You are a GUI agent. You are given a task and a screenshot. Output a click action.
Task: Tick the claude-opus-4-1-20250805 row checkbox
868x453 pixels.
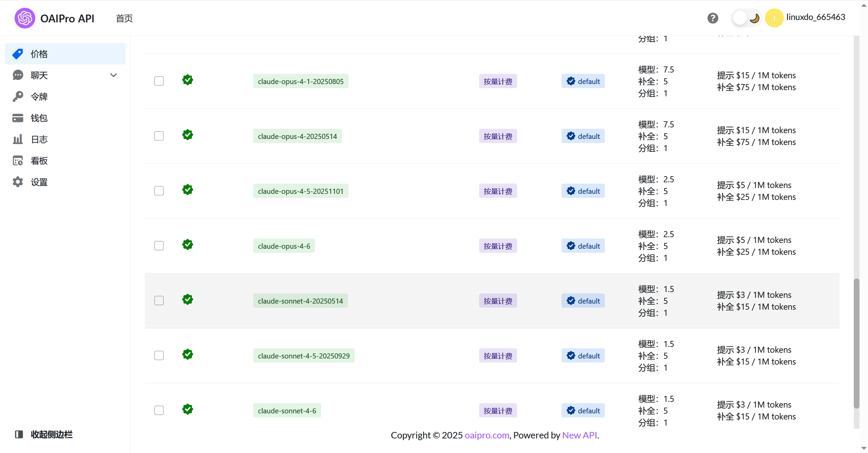159,81
